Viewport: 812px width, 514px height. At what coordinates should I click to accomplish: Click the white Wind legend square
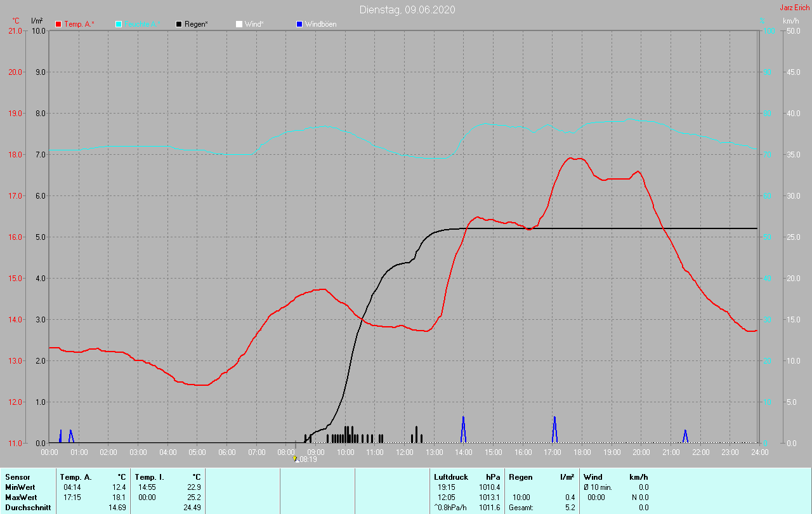pos(239,24)
